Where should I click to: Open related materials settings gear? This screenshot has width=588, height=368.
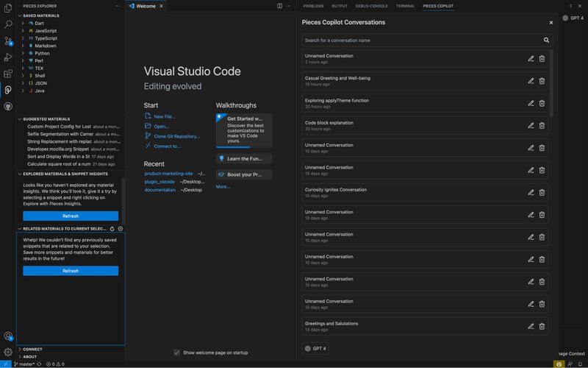pyautogui.click(x=121, y=229)
